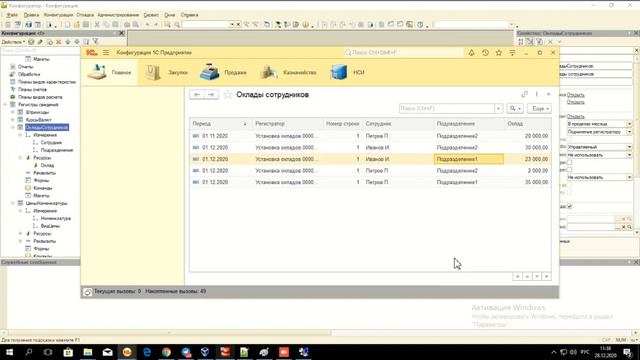Open Windows Start menu
This screenshot has width=640, height=360.
(9, 352)
